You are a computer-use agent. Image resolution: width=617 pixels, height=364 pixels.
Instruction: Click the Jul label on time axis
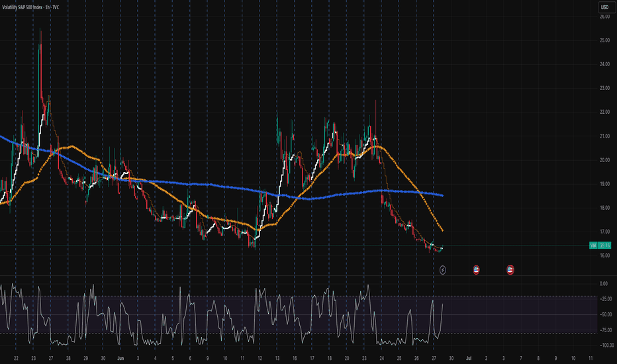[x=469, y=358]
